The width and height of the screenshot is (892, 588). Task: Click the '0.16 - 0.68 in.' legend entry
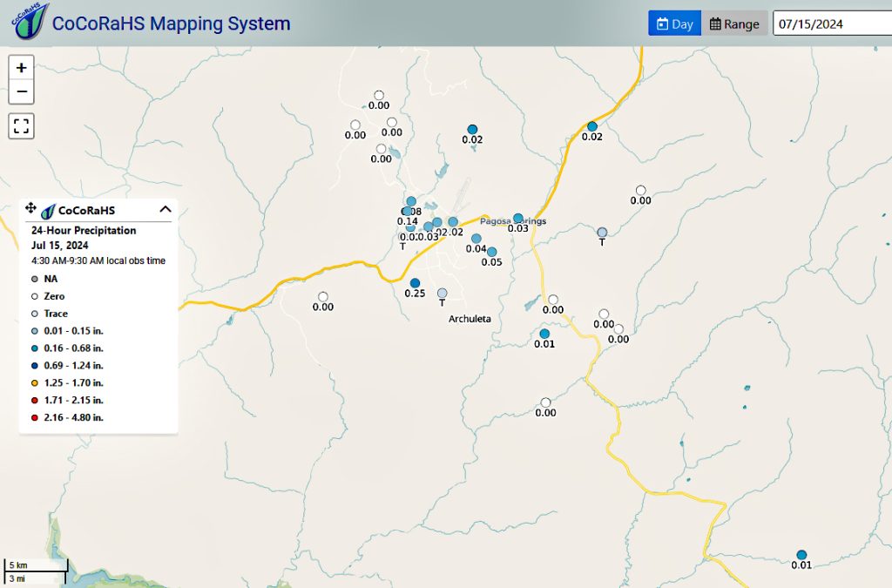point(73,348)
